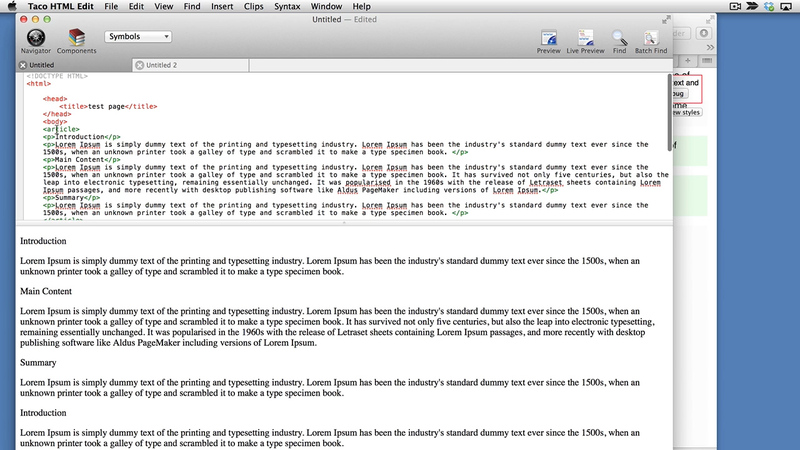Click 'Summary' paragraph in code editor
This screenshot has width=800, height=450.
click(x=71, y=198)
